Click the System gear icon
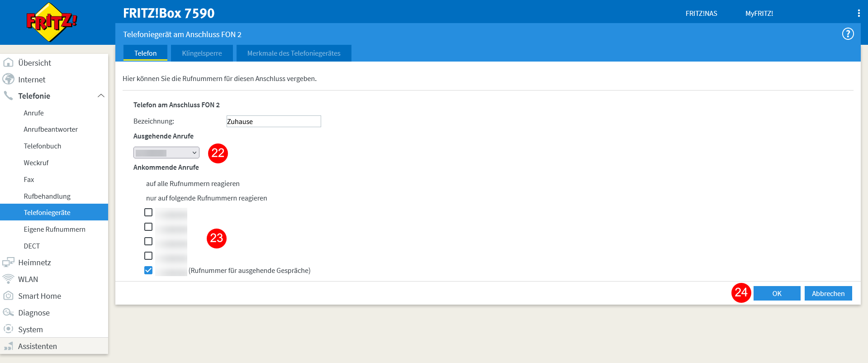Screen dimensions: 868x363 click(x=8, y=329)
